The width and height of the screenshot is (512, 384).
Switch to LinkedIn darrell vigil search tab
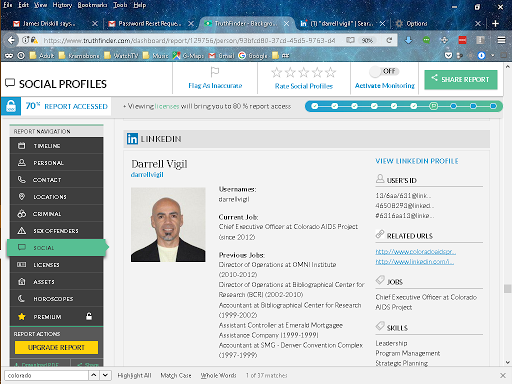pyautogui.click(x=343, y=23)
